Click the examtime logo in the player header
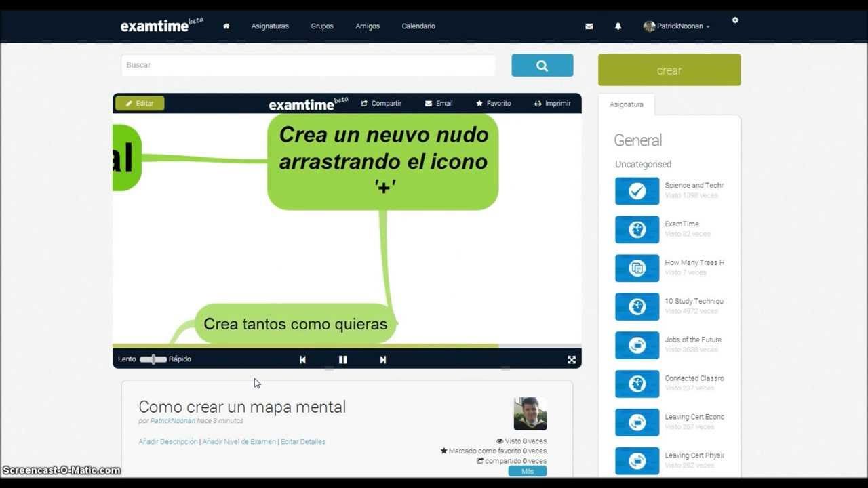Image resolution: width=868 pixels, height=488 pixels. 309,104
